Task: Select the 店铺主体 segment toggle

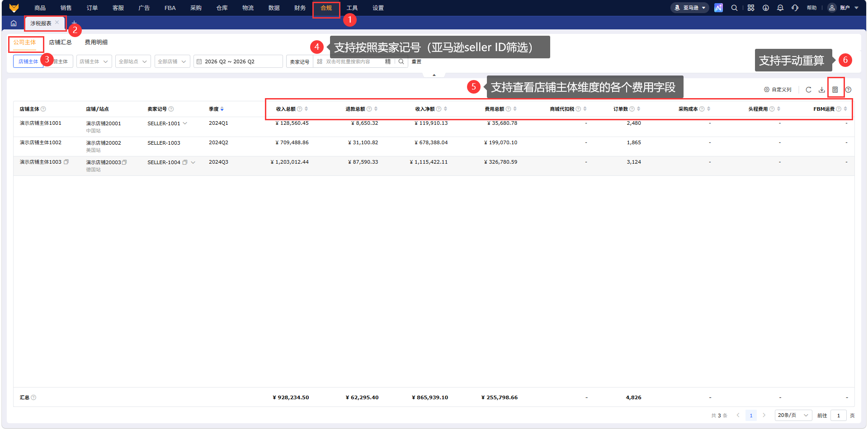Action: tap(28, 61)
